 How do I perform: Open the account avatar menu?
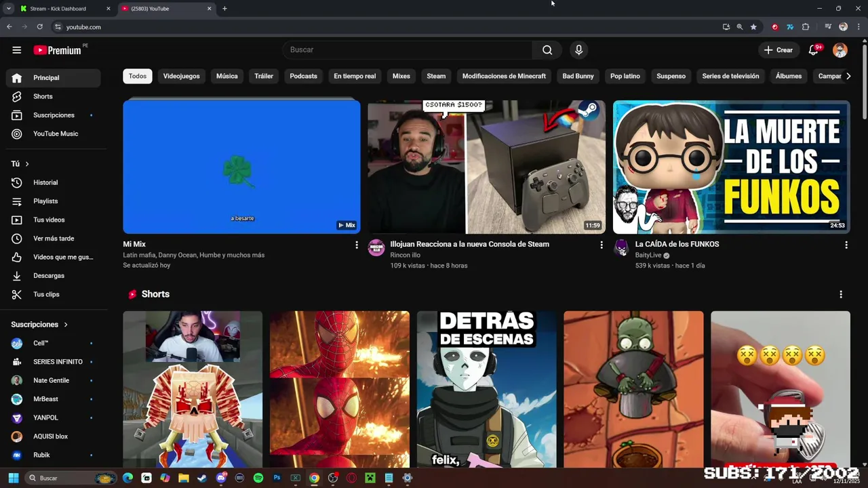(840, 50)
